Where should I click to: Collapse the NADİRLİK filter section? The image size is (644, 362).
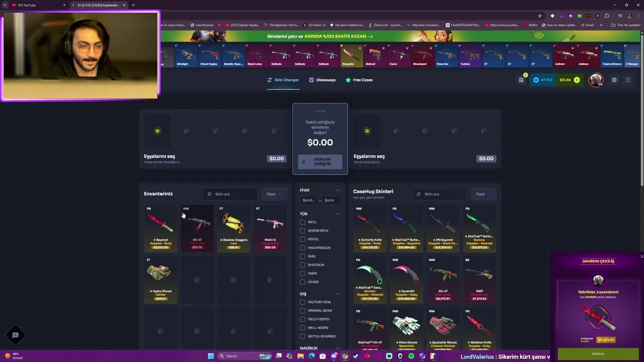pyautogui.click(x=338, y=348)
